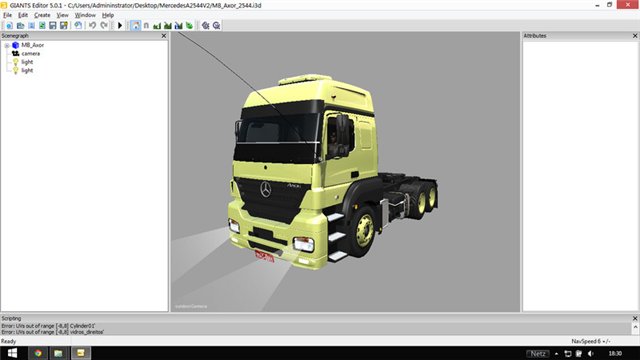Select the second green terrain paint tool

[x=168, y=25]
